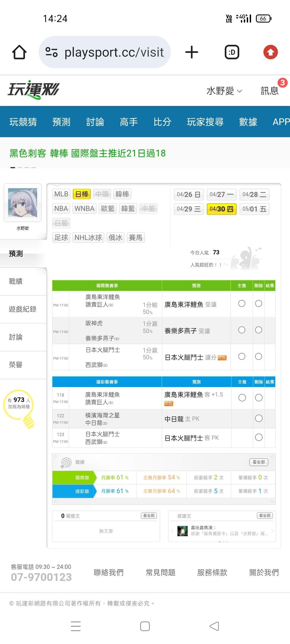Screen dimensions: 290x644
Task: Click the 玩運彩 site logo
Action: [x=34, y=90]
